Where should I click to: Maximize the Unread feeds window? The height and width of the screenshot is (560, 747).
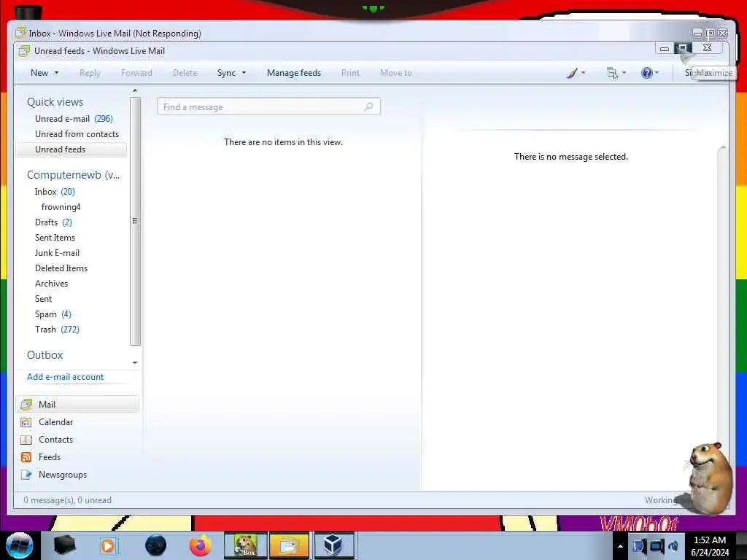[683, 49]
